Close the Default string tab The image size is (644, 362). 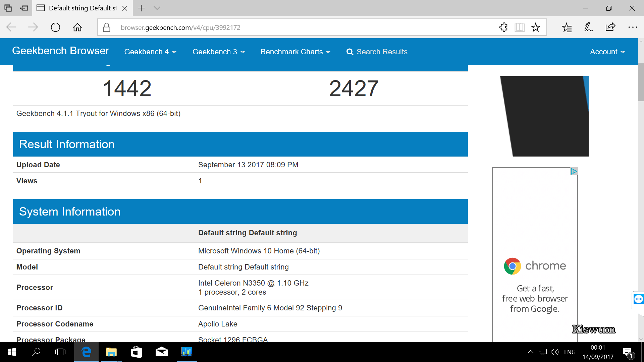click(x=124, y=8)
